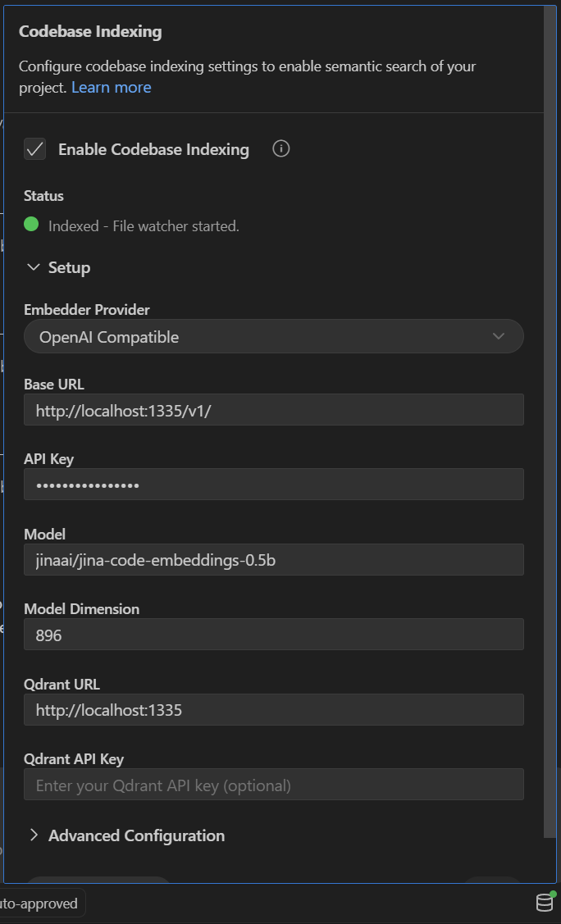This screenshot has height=924, width=561.
Task: Uncheck Enable Codebase Indexing checkbox
Action: click(x=34, y=149)
